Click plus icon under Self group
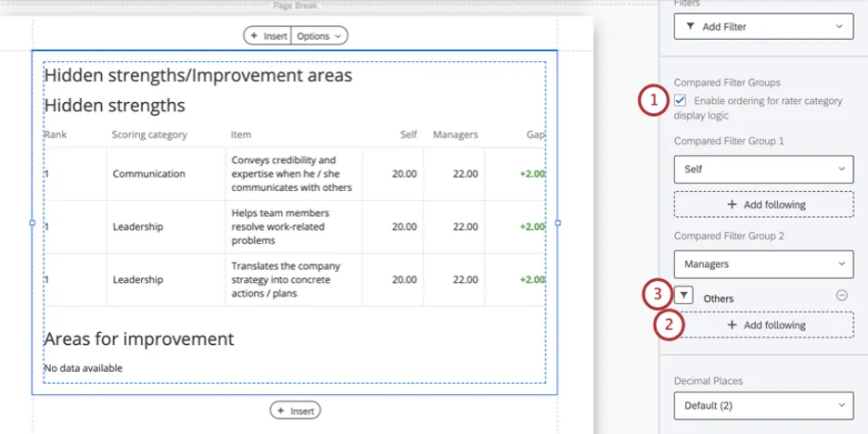The width and height of the screenshot is (868, 434). click(x=732, y=205)
